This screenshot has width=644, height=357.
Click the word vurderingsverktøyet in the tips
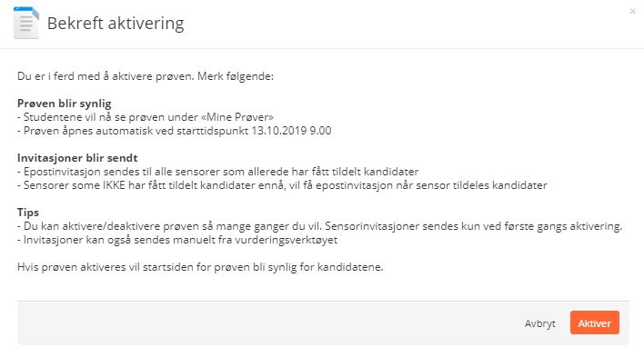click(287, 240)
